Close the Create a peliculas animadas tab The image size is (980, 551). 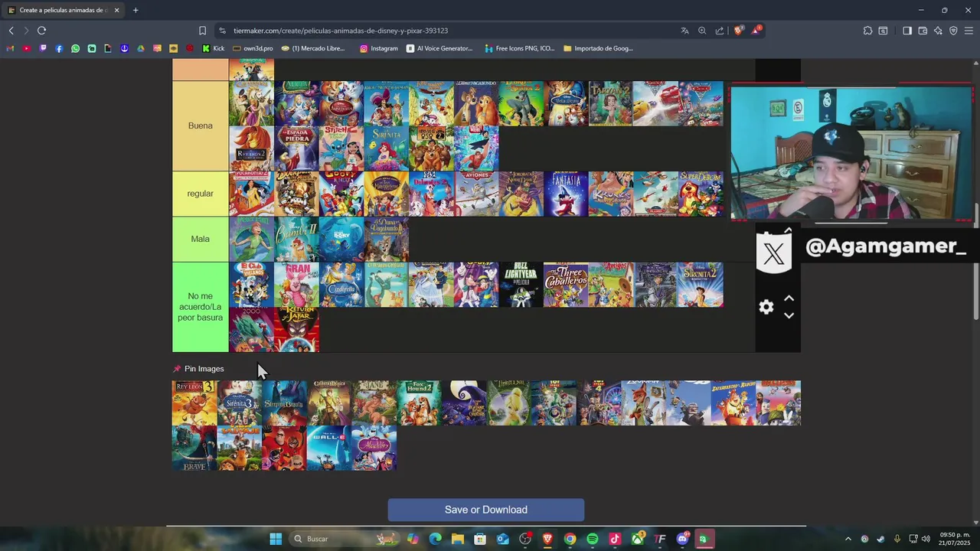[x=116, y=10]
